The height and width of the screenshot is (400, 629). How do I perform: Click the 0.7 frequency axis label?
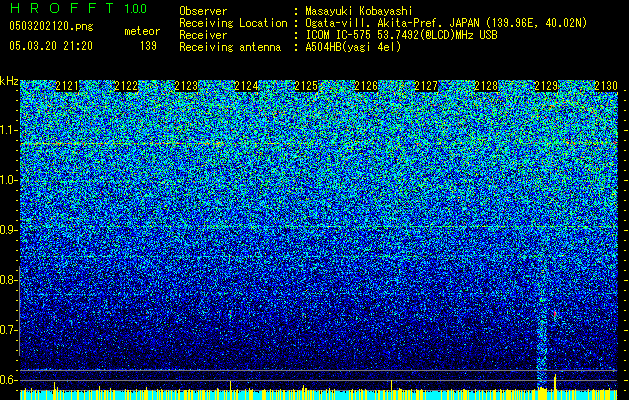9,330
